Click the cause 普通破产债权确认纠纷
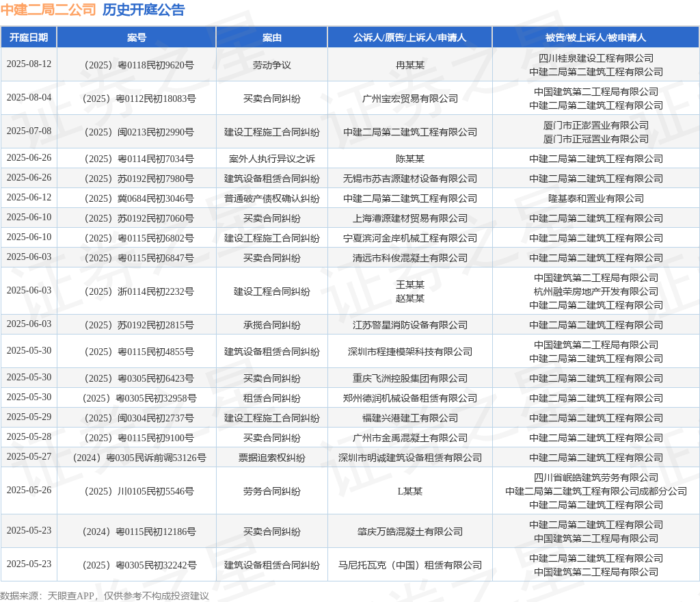This screenshot has width=700, height=602. pos(272,198)
